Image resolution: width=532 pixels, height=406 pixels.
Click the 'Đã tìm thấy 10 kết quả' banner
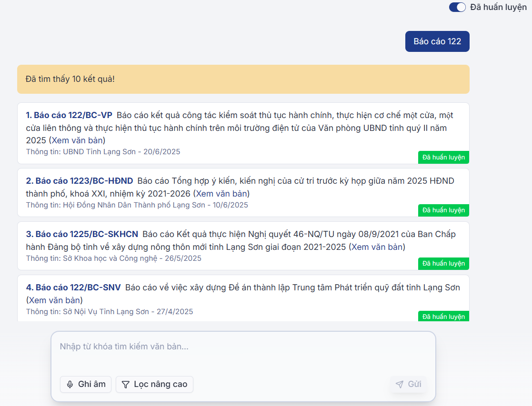pyautogui.click(x=243, y=79)
